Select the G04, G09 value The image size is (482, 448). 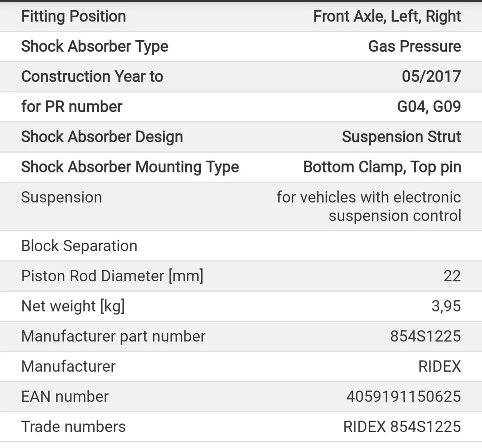click(429, 107)
